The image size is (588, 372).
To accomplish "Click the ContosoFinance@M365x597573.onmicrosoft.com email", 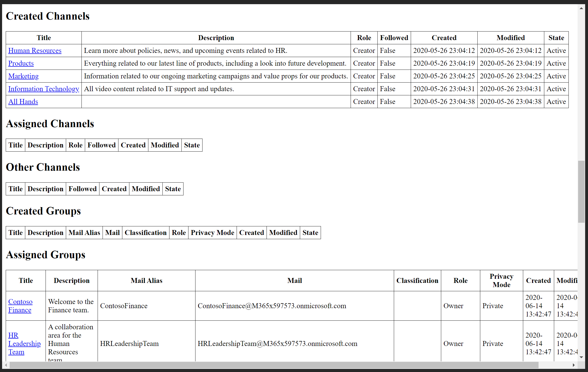I will 272,306.
